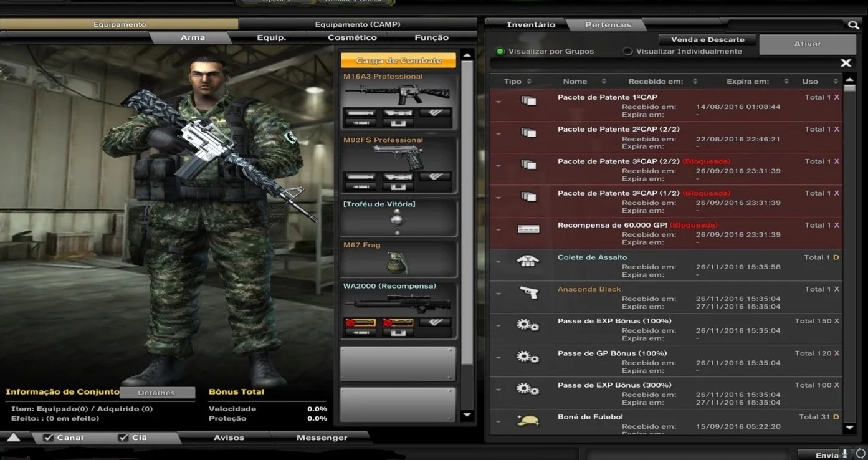The height and width of the screenshot is (460, 868).
Task: Select the Troféu de Vitória trophy icon
Action: (x=398, y=221)
